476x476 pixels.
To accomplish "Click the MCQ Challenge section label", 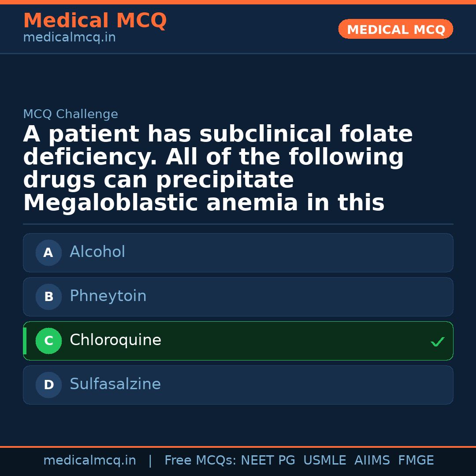I will 71,114.
